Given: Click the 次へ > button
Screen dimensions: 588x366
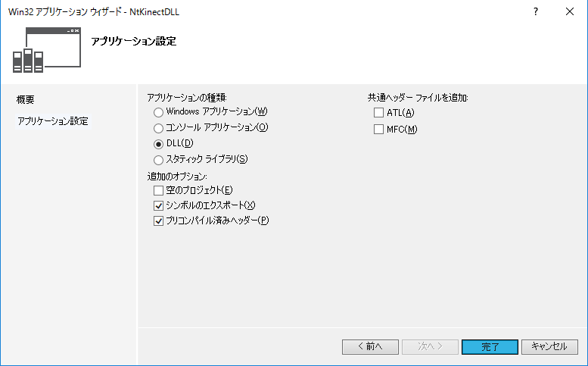Looking at the screenshot, I should coord(429,346).
